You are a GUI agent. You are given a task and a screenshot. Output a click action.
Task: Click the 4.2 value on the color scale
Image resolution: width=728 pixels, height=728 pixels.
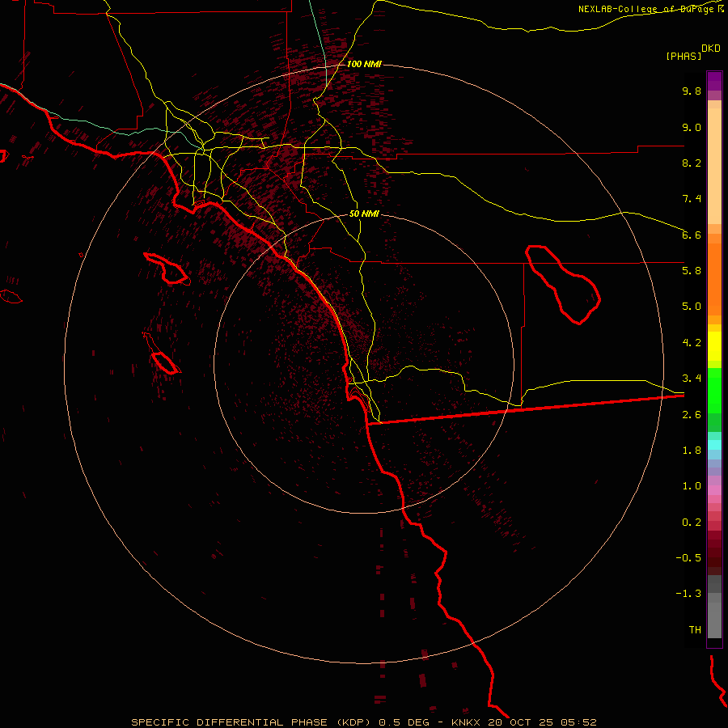[692, 343]
